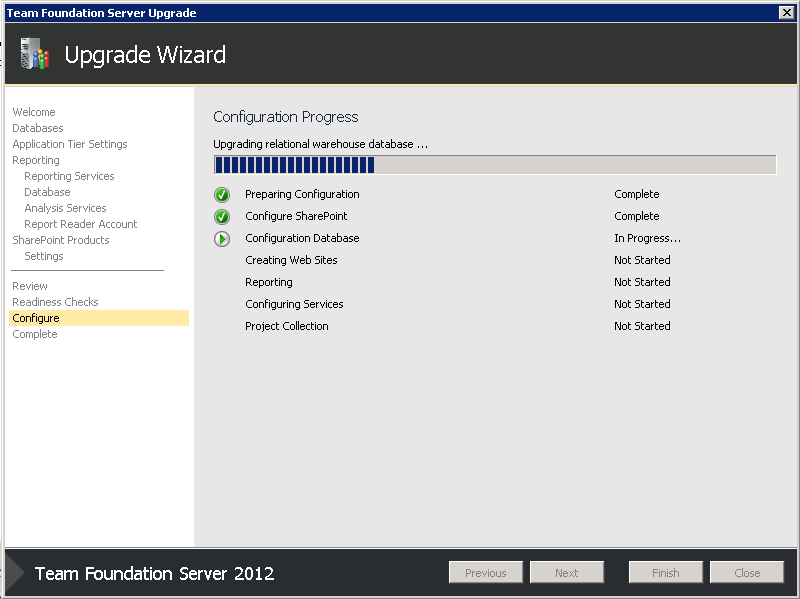Click the Next button
This screenshot has height=599, width=800.
pos(567,572)
